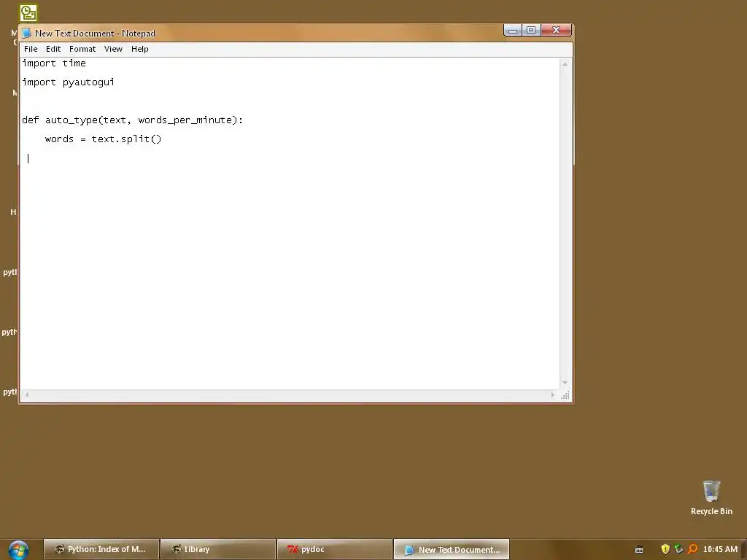The image size is (747, 560).
Task: Click the orange magnifier tray icon
Action: pos(693,549)
